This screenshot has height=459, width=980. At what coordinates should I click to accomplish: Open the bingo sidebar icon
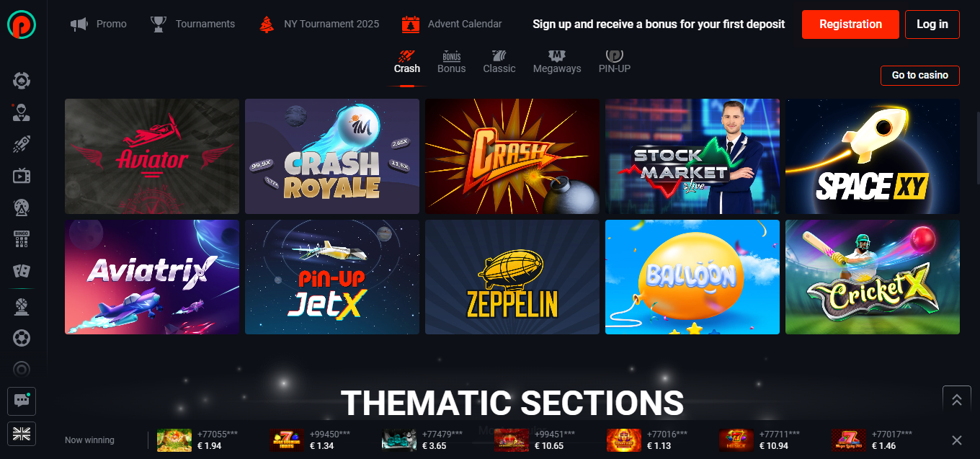pos(22,239)
